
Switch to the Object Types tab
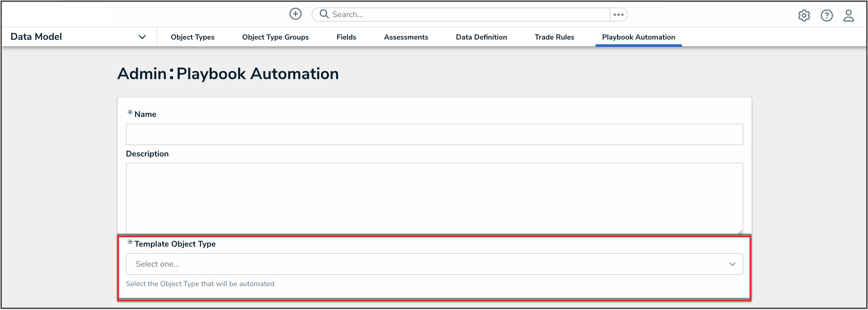click(192, 37)
